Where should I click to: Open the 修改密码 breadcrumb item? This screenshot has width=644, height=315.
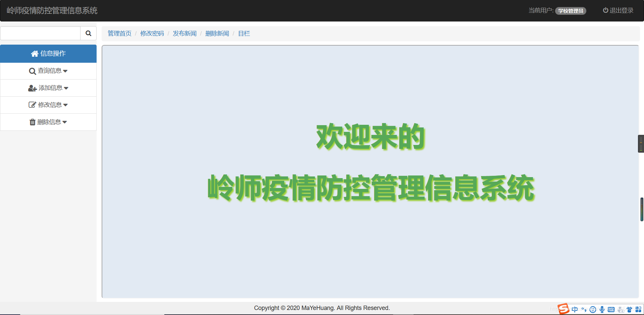(152, 33)
